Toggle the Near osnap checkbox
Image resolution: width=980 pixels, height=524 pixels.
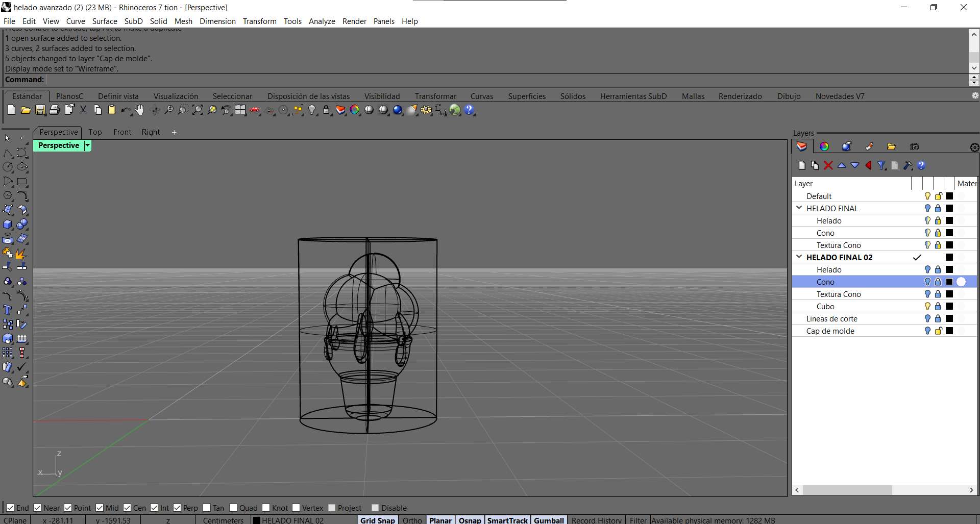click(x=37, y=508)
